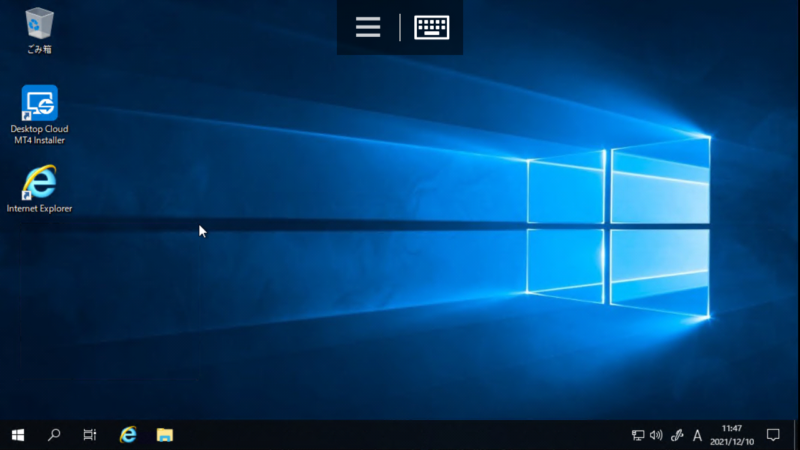
Task: Open File Explorer from the taskbar
Action: (164, 435)
